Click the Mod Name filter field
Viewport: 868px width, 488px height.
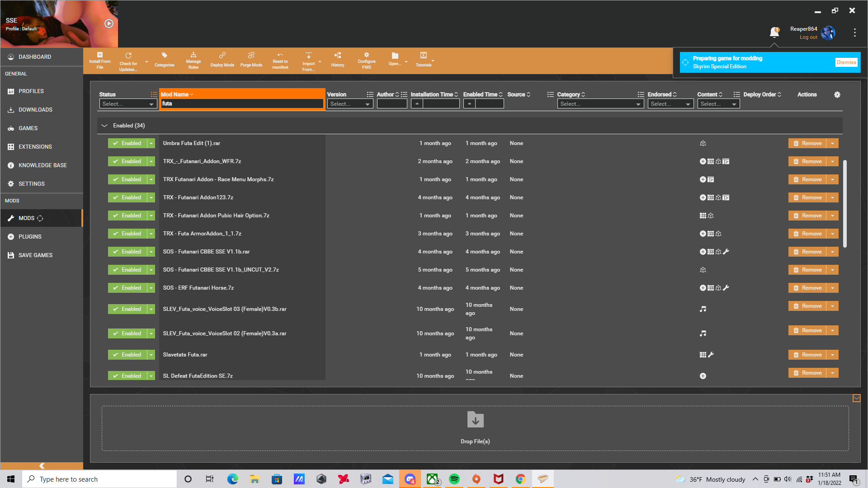pyautogui.click(x=242, y=104)
